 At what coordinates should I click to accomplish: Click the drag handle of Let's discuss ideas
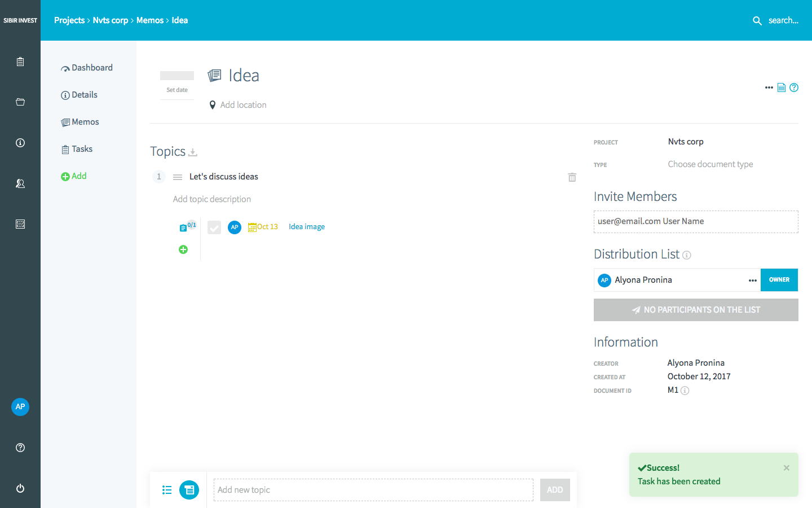tap(178, 177)
